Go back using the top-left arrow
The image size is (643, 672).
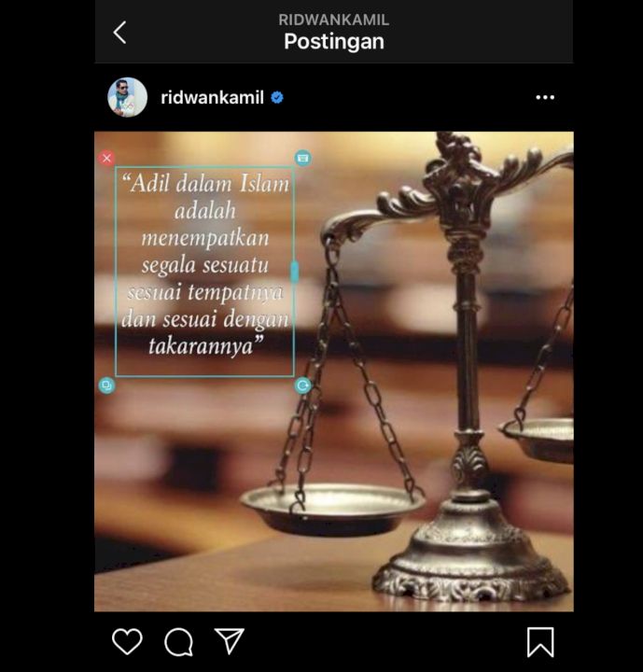(119, 33)
